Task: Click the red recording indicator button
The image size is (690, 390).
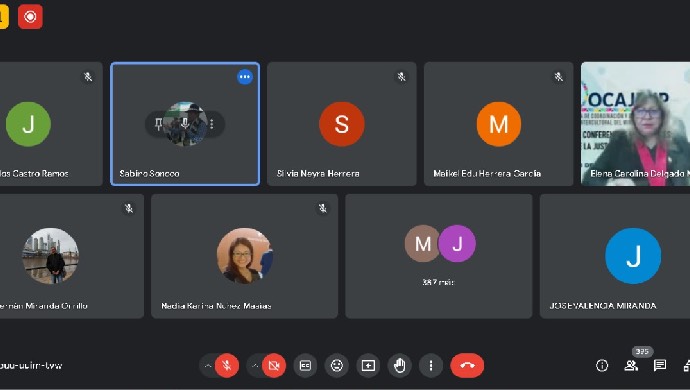Action: tap(30, 17)
